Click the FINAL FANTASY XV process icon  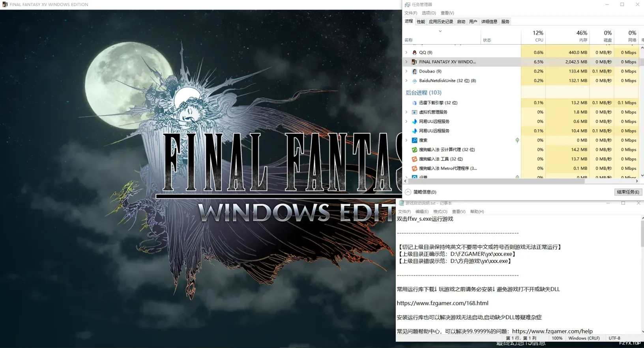pyautogui.click(x=414, y=62)
